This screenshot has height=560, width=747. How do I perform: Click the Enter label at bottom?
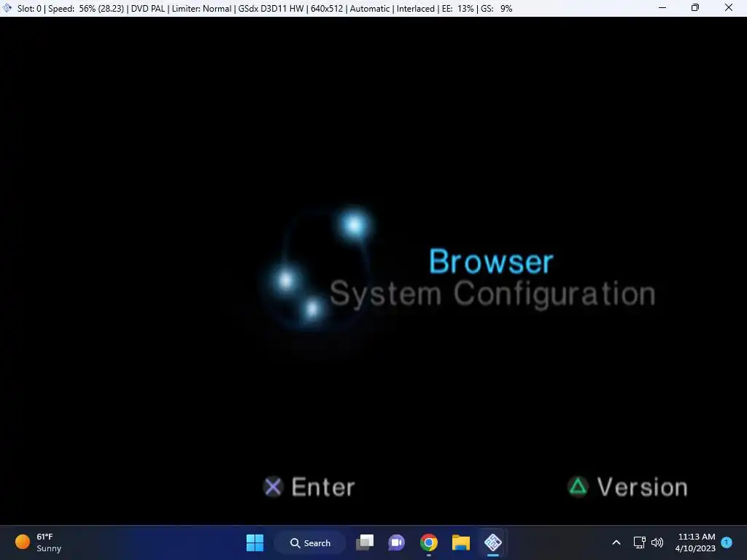(323, 487)
